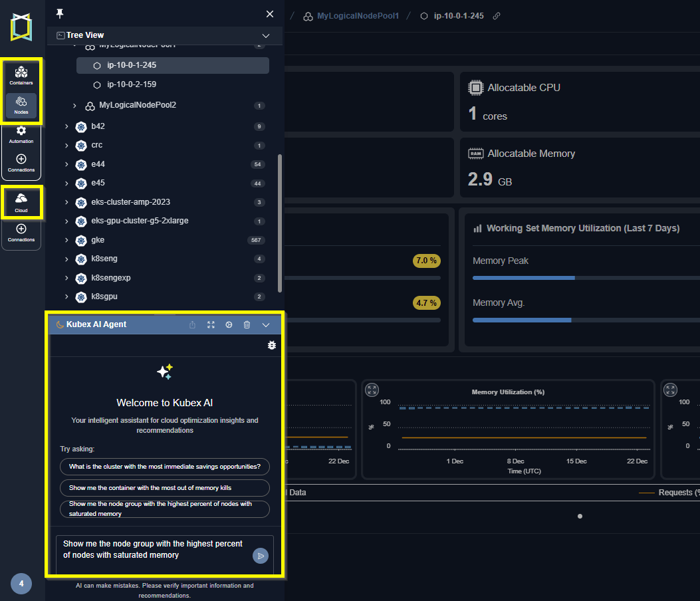This screenshot has width=700, height=601.
Task: Expand Kubex AI Agent to fullscreen
Action: [x=211, y=324]
